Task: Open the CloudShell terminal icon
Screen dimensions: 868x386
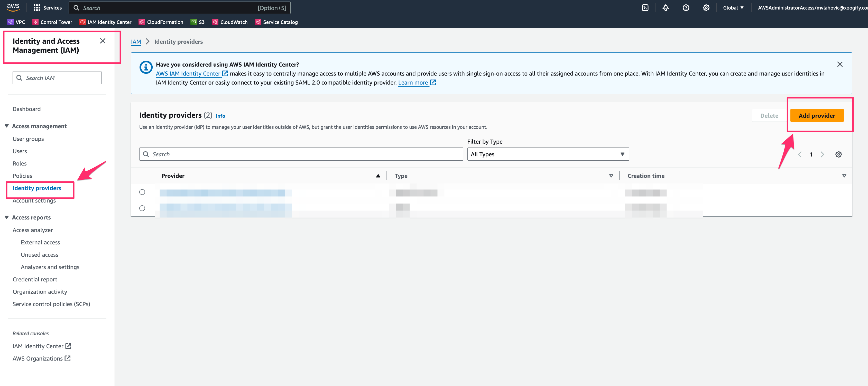Action: pos(645,7)
